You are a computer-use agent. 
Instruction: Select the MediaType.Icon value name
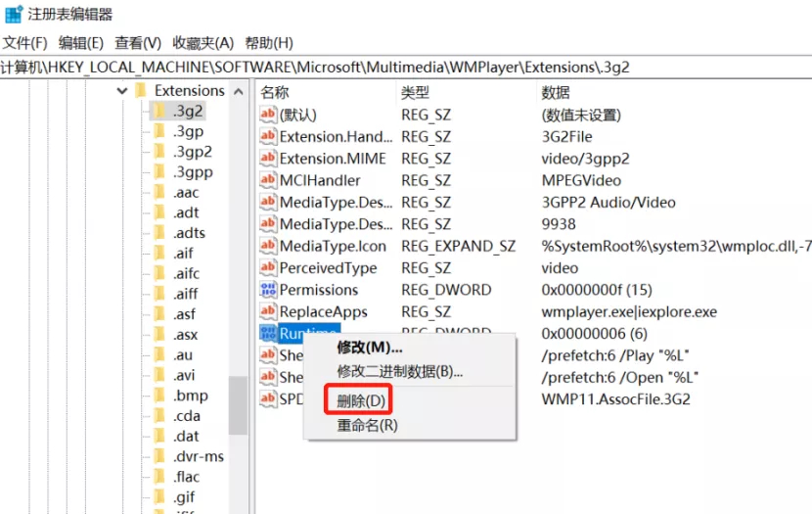point(333,246)
